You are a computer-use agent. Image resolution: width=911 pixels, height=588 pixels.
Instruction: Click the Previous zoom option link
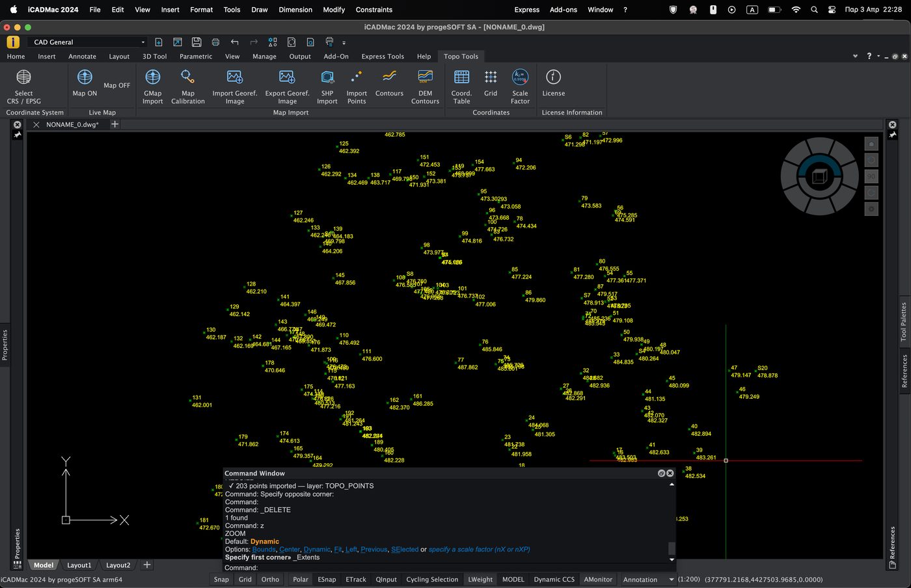click(x=374, y=550)
